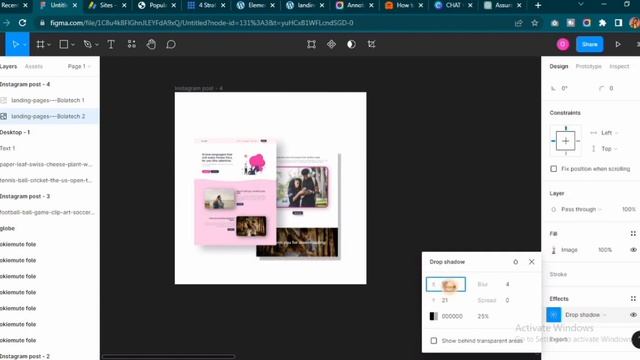Click the shadow X offset input field
640x360 pixels.
click(446, 284)
